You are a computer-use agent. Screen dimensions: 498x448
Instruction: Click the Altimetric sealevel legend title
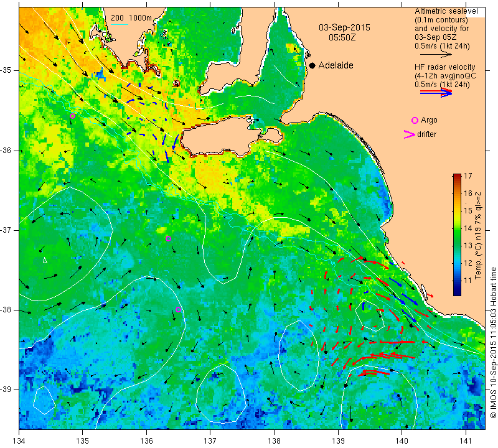pos(446,11)
